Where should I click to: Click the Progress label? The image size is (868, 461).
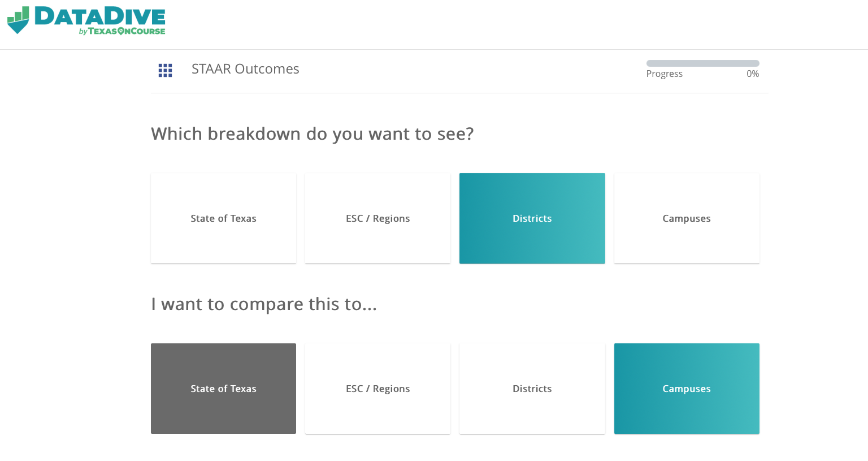tap(665, 74)
